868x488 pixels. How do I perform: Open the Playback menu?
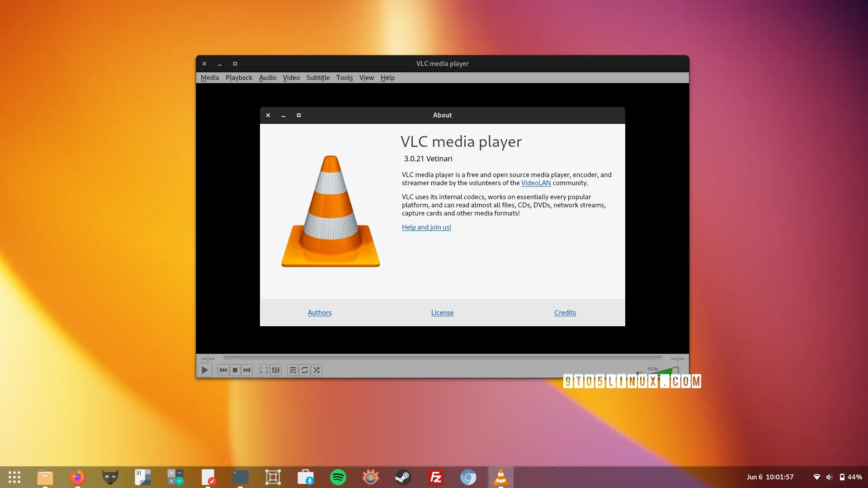pos(239,78)
